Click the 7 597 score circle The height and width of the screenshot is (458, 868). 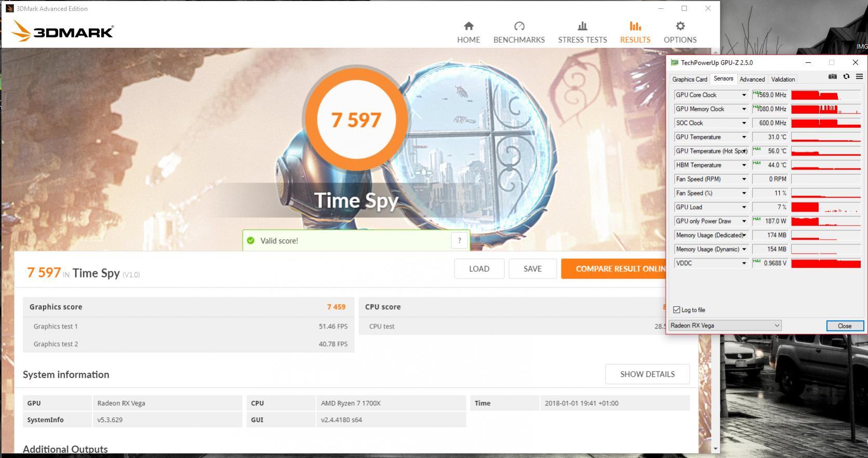356,119
